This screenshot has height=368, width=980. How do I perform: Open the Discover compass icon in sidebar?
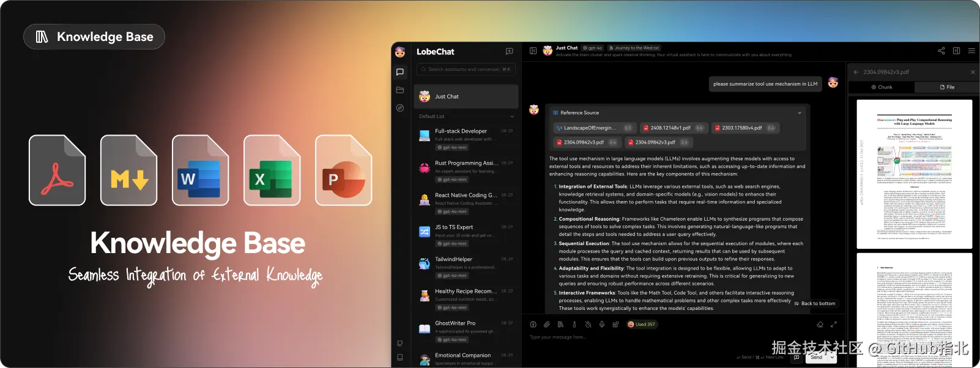point(400,108)
